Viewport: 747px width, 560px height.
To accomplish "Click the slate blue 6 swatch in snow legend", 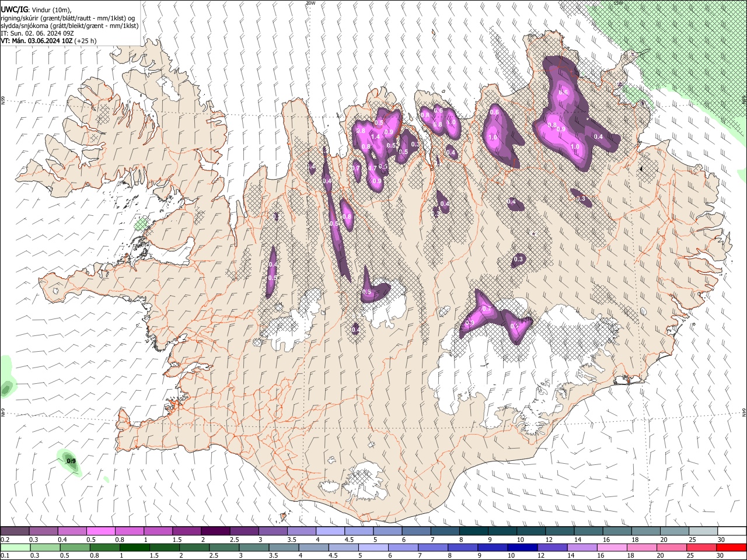I will (x=416, y=531).
